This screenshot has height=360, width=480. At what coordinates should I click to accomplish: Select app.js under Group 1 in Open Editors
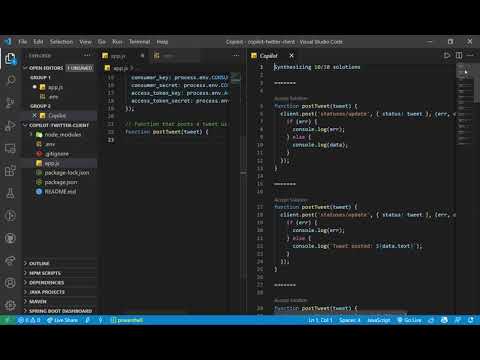pyautogui.click(x=60, y=87)
